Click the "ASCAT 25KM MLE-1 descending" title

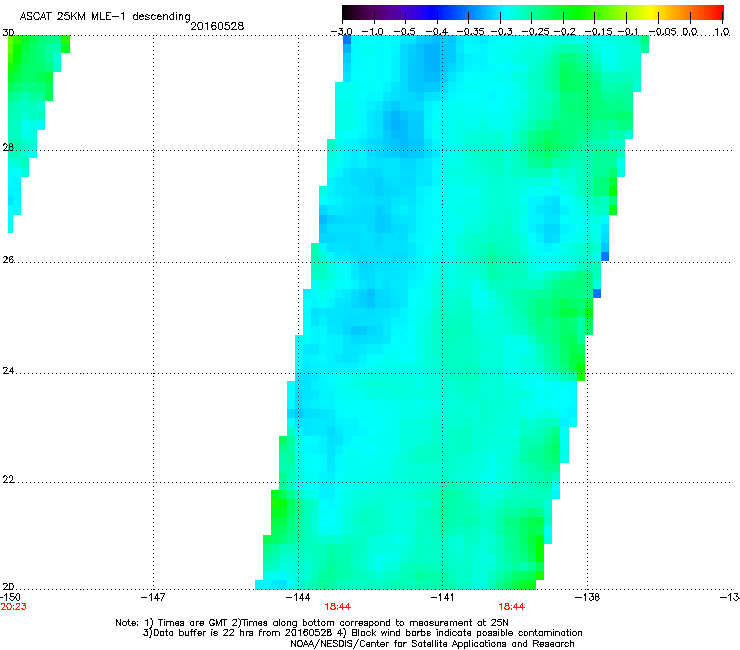coord(105,17)
